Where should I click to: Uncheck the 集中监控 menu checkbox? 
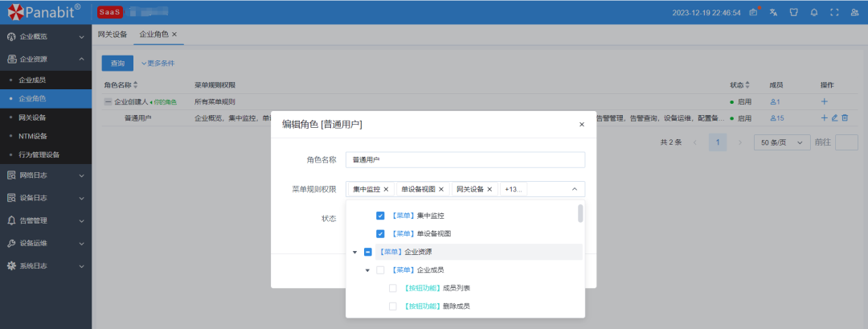tap(380, 216)
